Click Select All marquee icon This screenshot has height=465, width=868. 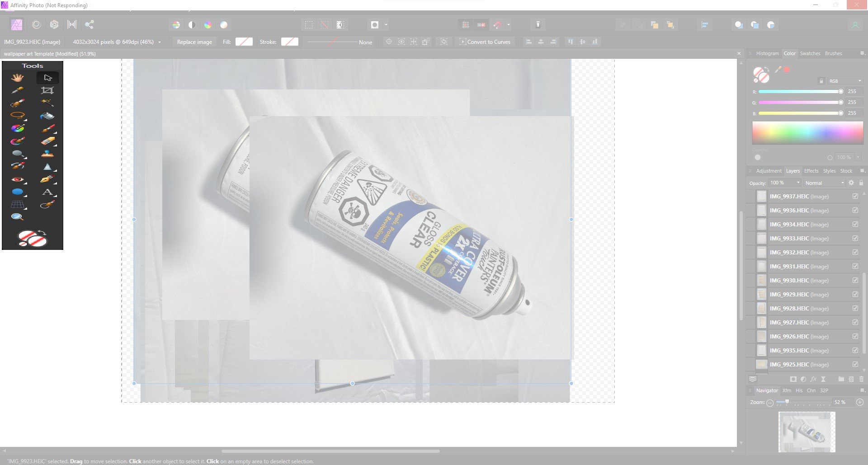click(x=309, y=25)
